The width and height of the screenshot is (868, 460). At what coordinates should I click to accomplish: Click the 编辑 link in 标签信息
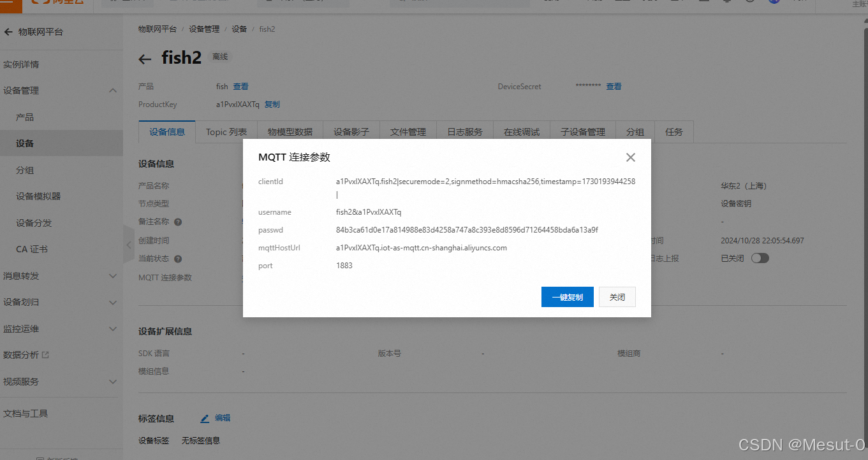tap(223, 418)
